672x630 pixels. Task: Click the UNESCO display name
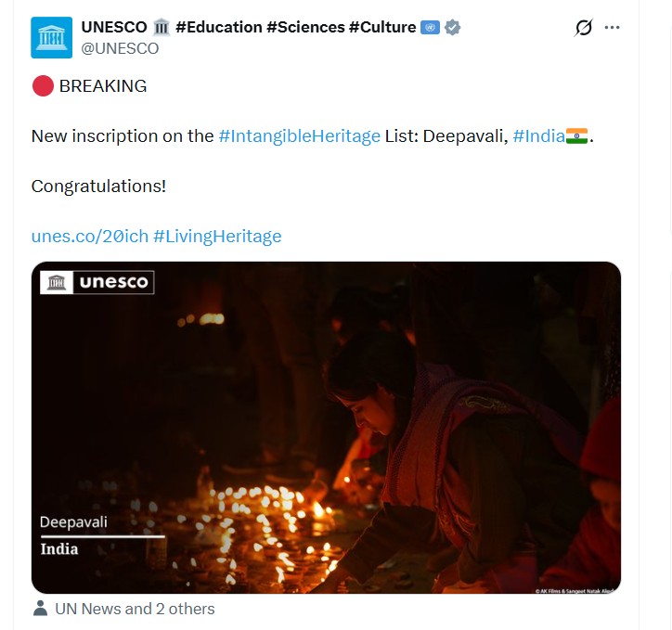(113, 27)
